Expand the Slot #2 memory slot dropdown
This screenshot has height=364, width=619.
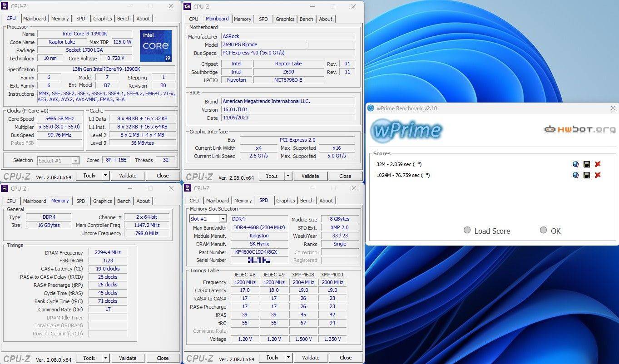pyautogui.click(x=223, y=219)
